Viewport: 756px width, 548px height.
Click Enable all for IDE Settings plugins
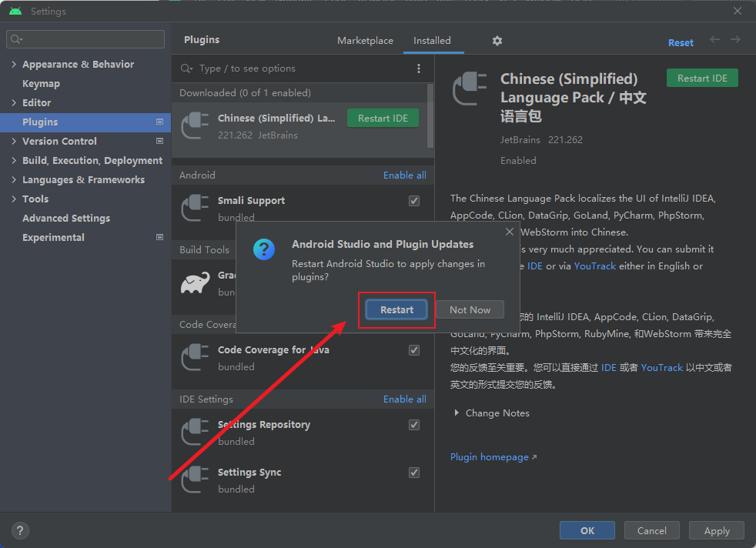404,399
